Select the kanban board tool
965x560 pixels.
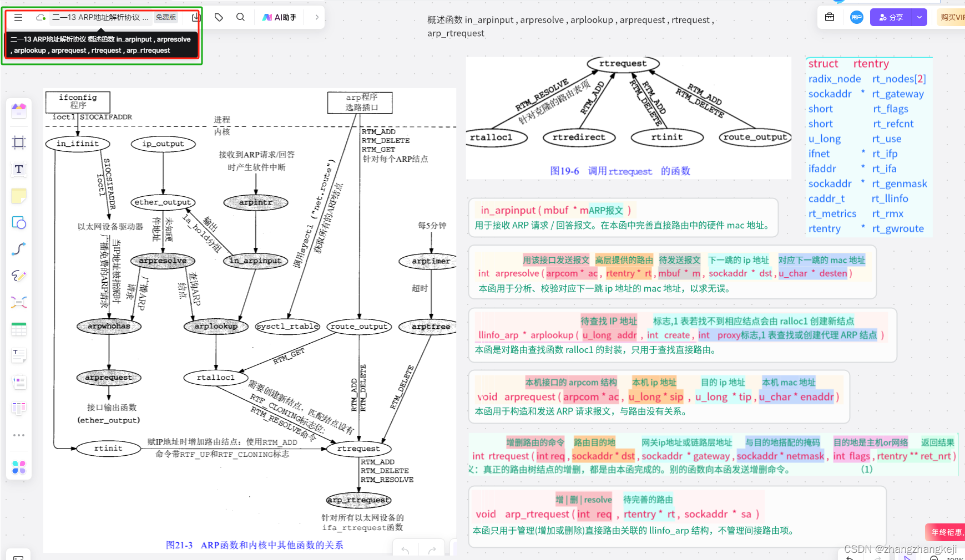click(x=19, y=409)
